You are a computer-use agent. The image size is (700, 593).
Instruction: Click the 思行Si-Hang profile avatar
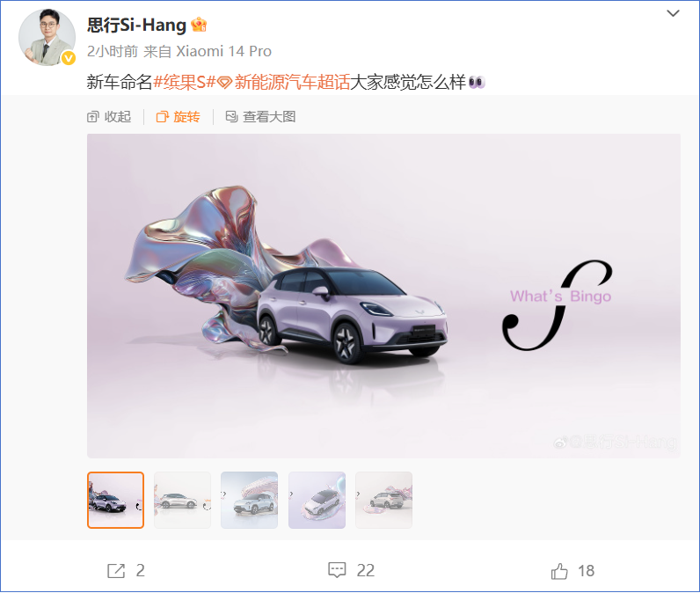pyautogui.click(x=47, y=38)
